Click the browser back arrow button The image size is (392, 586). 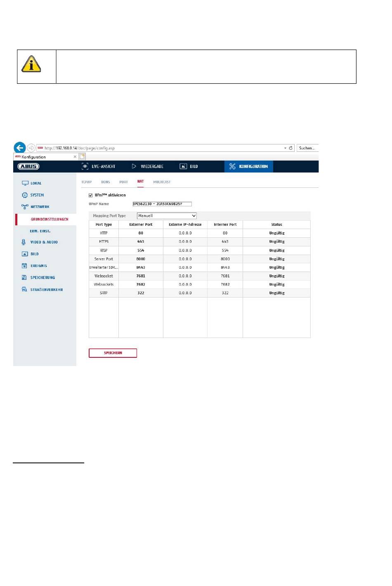pyautogui.click(x=20, y=148)
